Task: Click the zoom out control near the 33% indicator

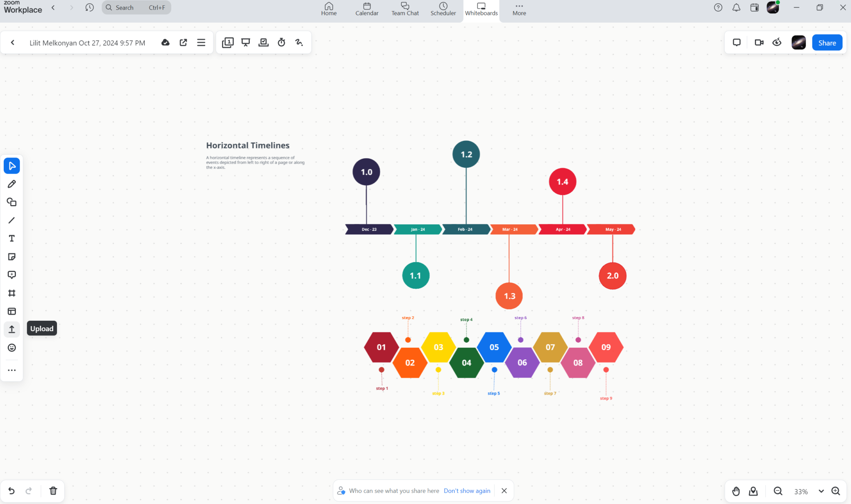Action: coord(777,491)
